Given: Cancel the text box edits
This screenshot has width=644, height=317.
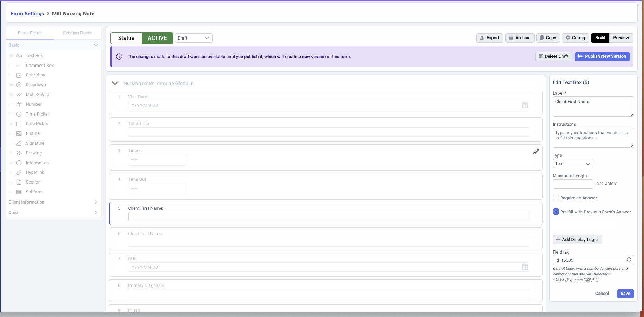Looking at the screenshot, I should pyautogui.click(x=602, y=294).
